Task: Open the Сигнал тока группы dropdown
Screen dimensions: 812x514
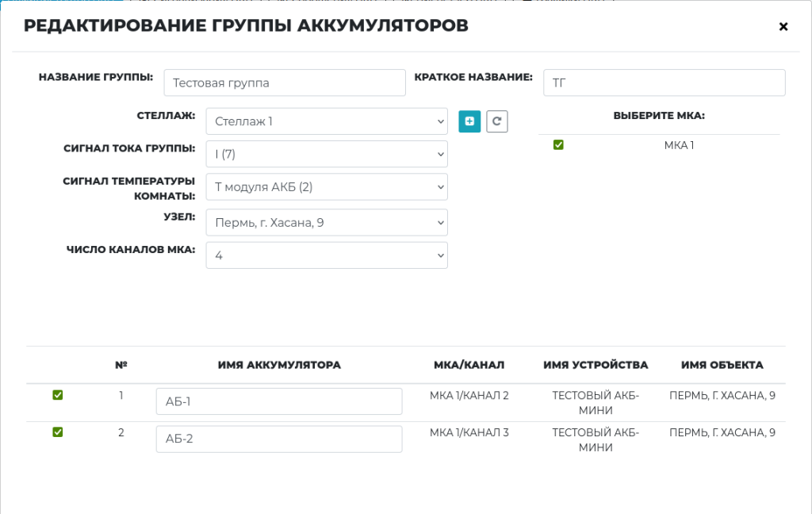Action: pyautogui.click(x=327, y=154)
